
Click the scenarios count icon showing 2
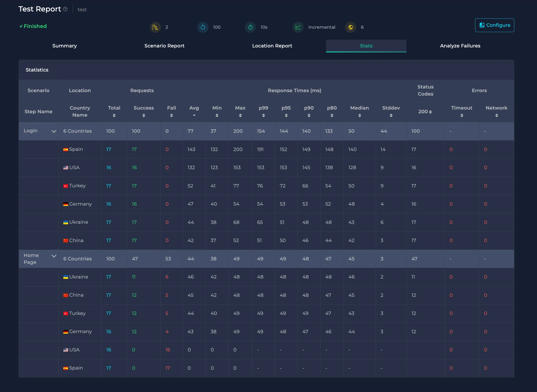pyautogui.click(x=155, y=27)
